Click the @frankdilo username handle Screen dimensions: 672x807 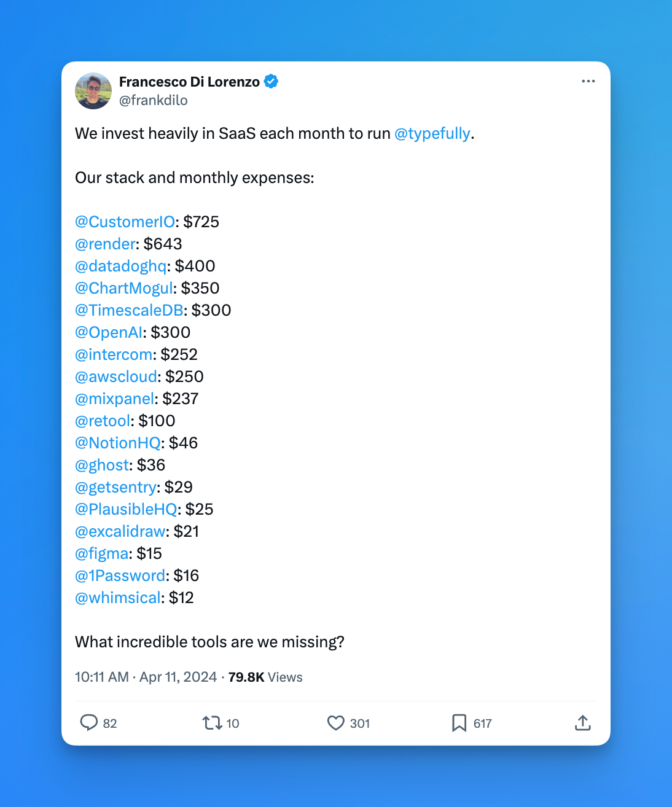tap(153, 100)
